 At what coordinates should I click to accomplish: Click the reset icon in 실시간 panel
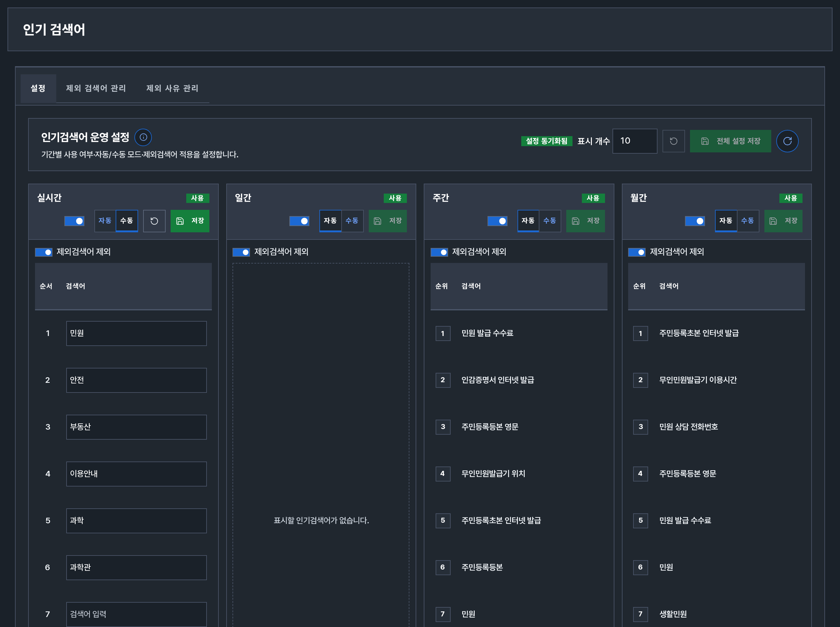(154, 221)
